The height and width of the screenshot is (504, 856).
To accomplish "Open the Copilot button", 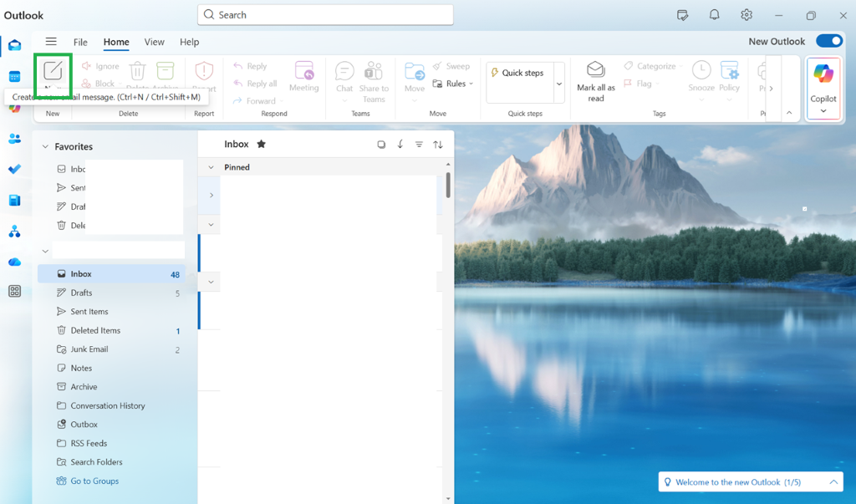I will (x=823, y=88).
